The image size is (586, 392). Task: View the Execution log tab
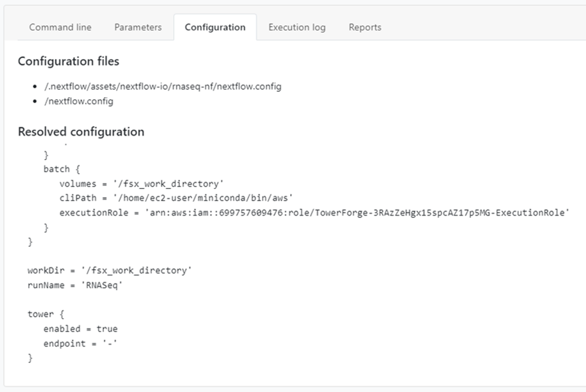click(297, 27)
